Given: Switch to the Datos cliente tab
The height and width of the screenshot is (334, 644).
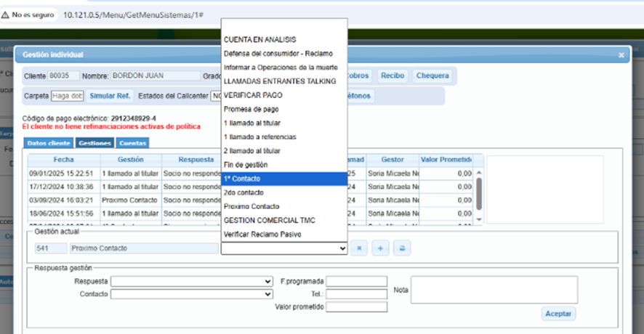Looking at the screenshot, I should 49,144.
